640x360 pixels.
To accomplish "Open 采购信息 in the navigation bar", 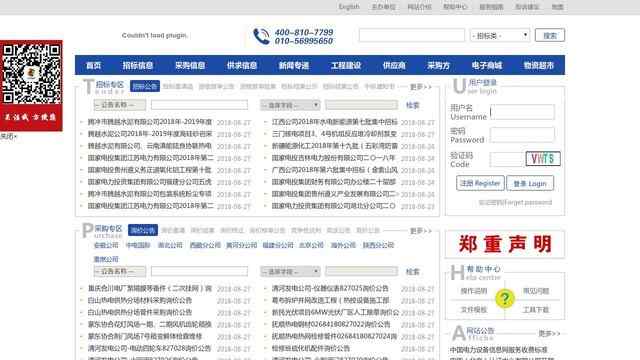I will click(190, 65).
